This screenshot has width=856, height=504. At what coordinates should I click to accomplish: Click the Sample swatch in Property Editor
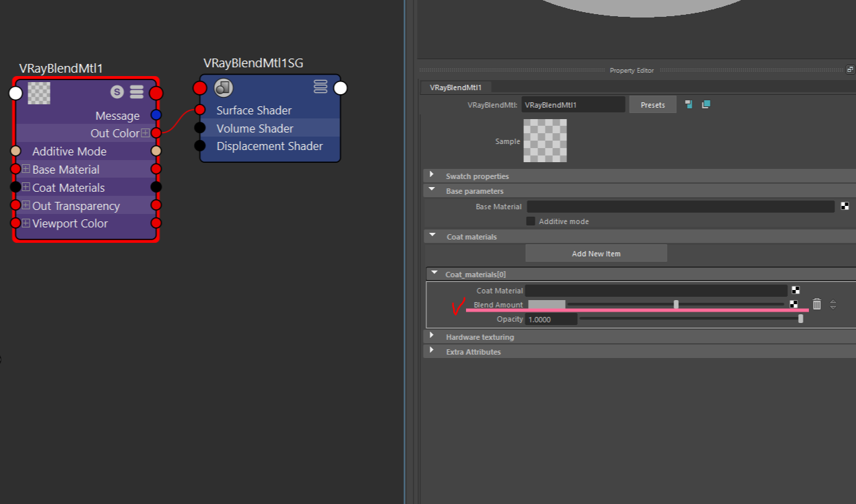(545, 141)
